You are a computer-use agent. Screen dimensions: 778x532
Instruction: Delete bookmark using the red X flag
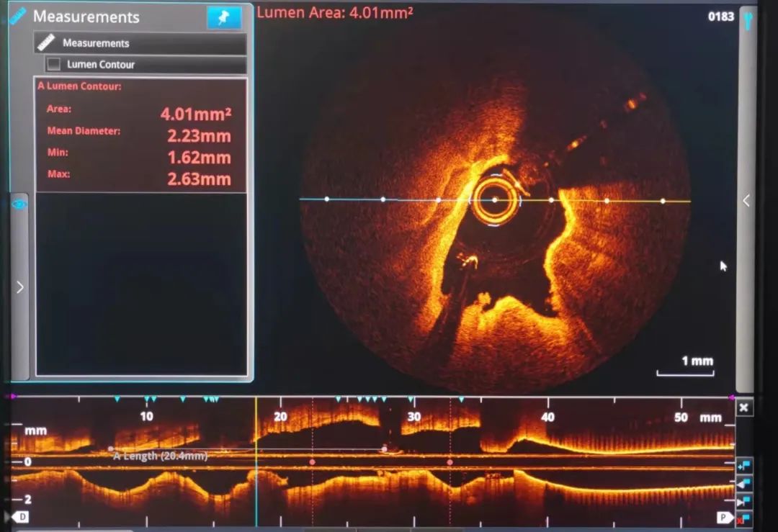pyautogui.click(x=744, y=517)
